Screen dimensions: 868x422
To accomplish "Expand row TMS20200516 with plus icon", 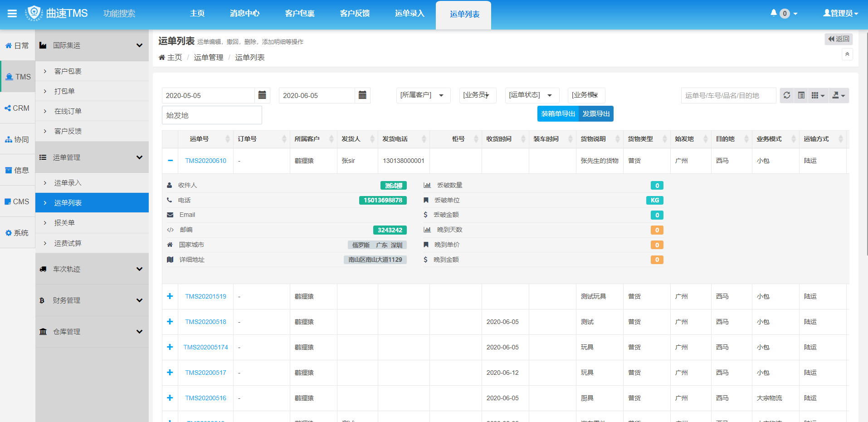I will 170,398.
